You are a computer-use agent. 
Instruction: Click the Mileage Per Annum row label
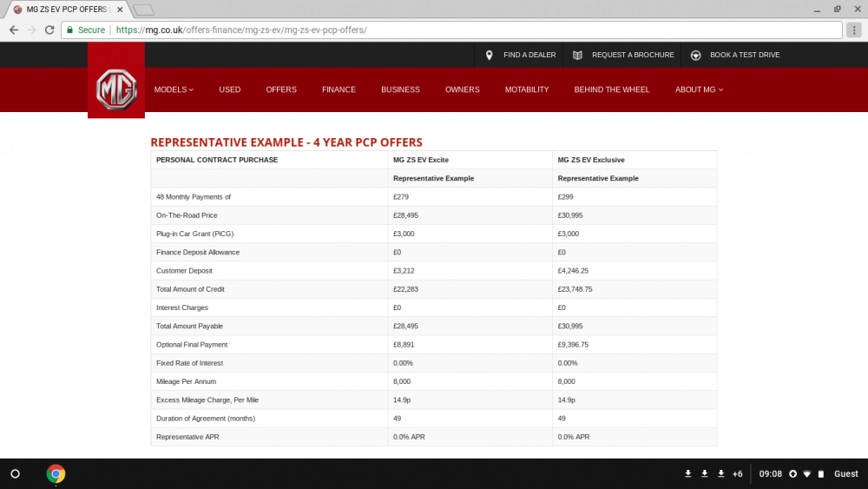pos(186,381)
